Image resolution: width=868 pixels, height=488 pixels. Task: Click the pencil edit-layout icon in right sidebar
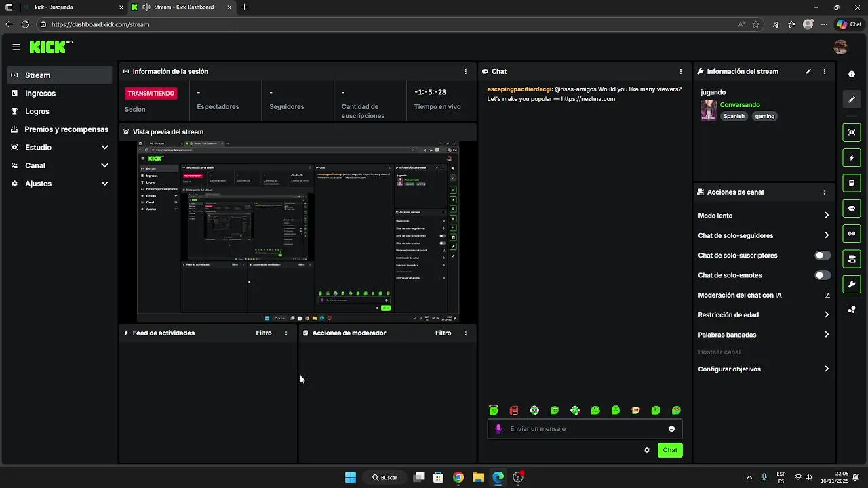click(x=852, y=100)
